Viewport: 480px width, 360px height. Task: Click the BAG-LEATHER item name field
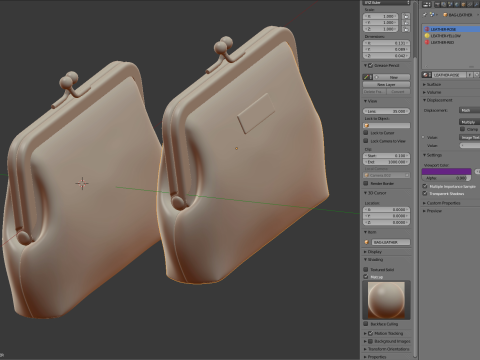391,242
